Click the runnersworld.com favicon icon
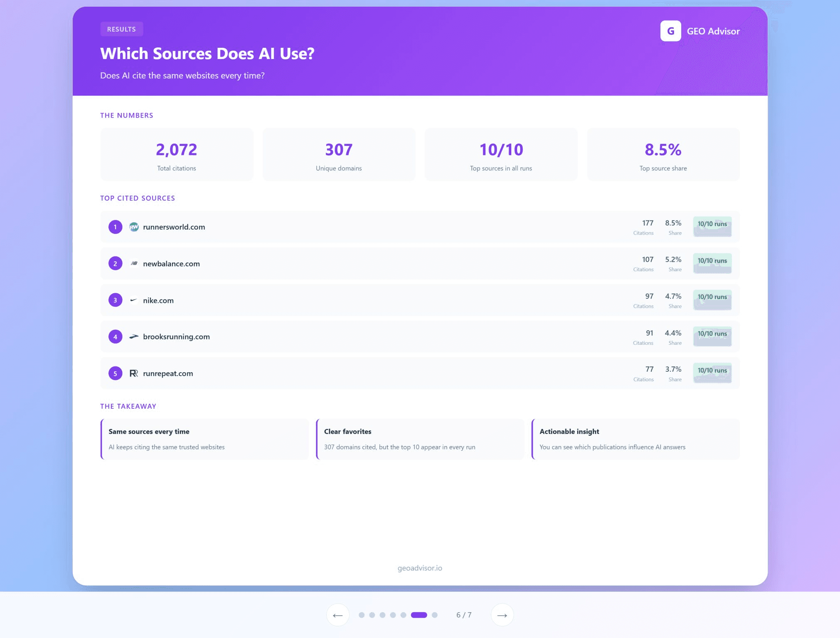 click(133, 227)
